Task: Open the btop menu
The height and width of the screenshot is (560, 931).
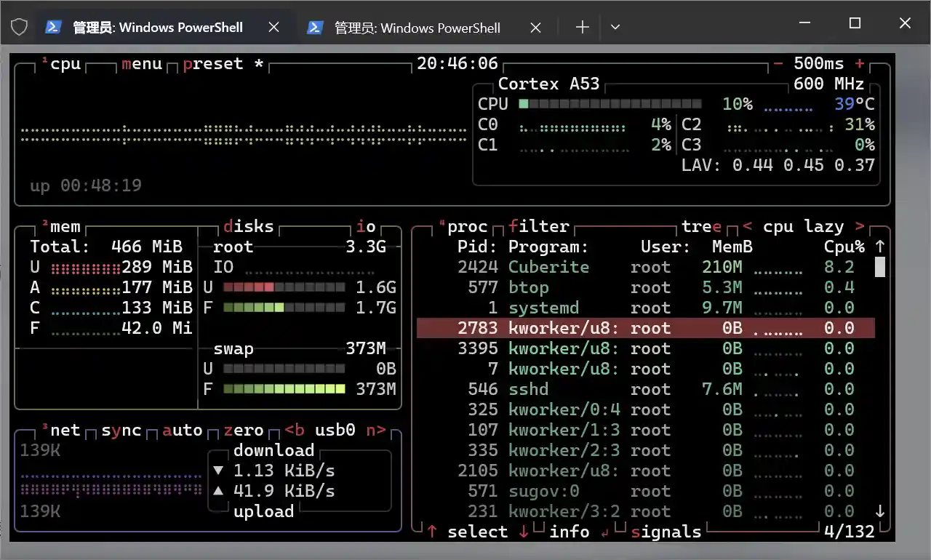Action: (142, 63)
